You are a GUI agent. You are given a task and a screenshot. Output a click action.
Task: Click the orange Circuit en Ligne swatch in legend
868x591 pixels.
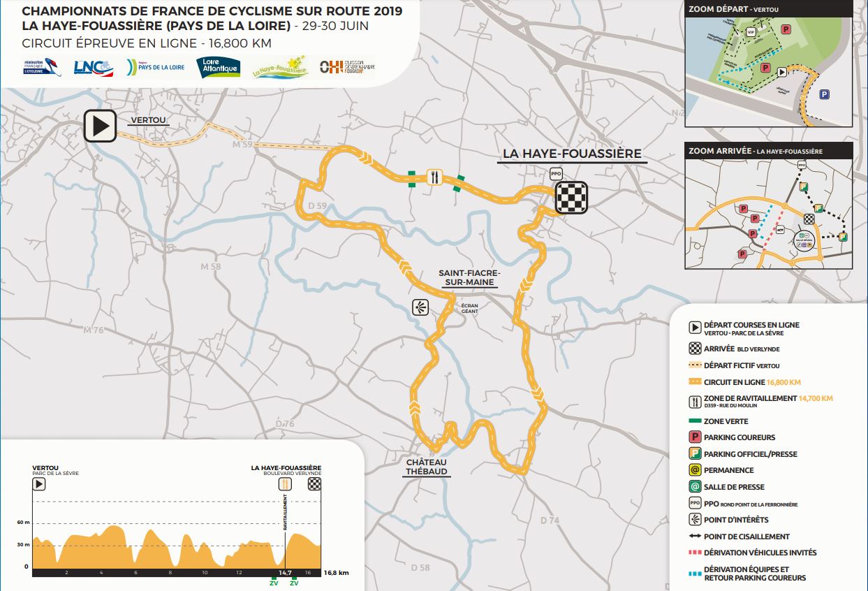(x=696, y=383)
